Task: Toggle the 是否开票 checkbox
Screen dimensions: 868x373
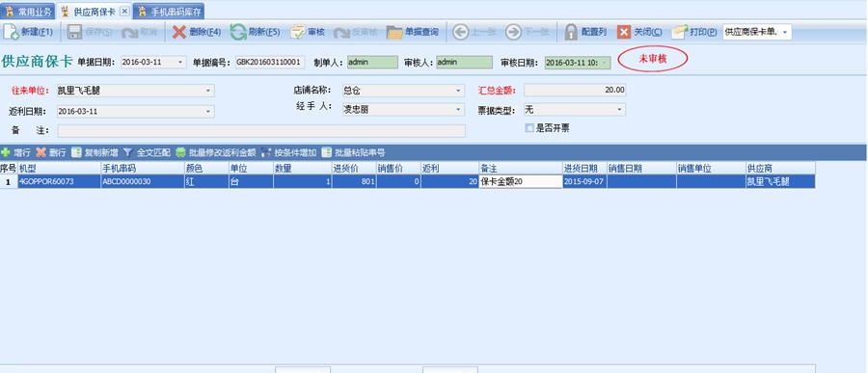Action: click(x=529, y=128)
